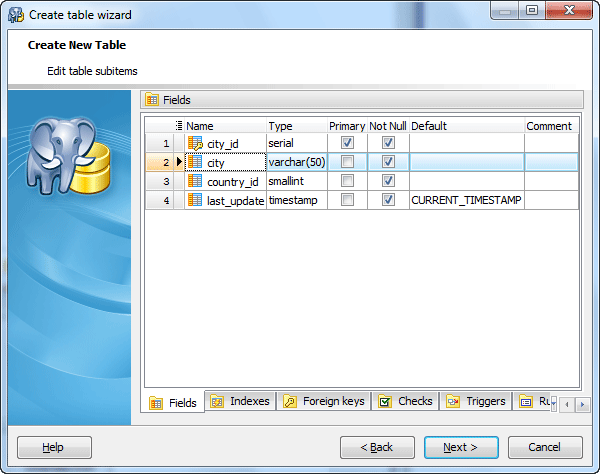Click the Fields header panel icon
Image resolution: width=600 pixels, height=474 pixels.
[x=152, y=100]
